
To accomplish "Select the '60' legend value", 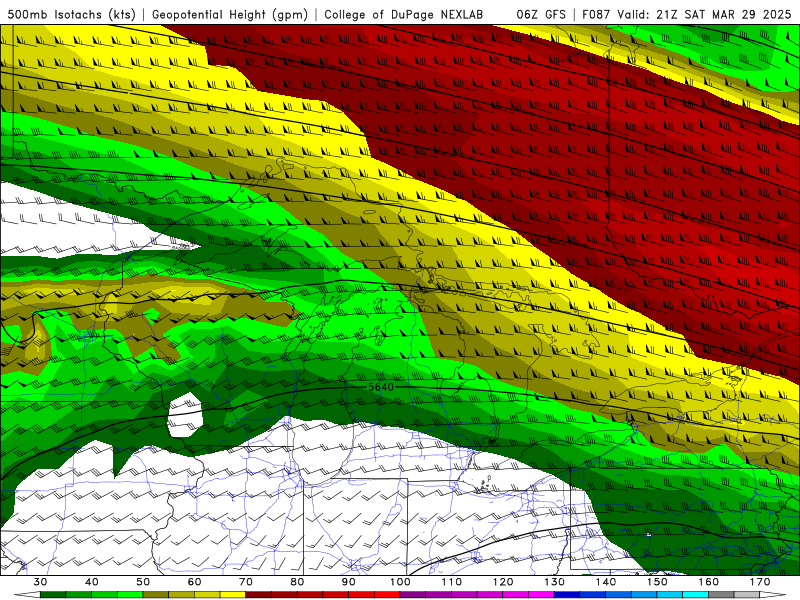I will point(194,582).
